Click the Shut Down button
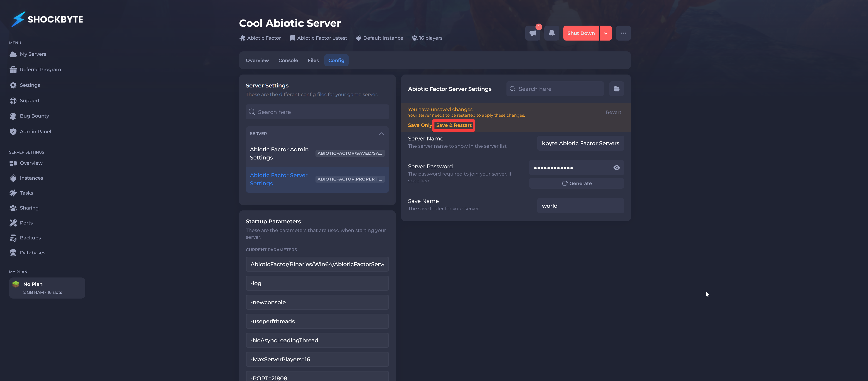 (x=581, y=33)
